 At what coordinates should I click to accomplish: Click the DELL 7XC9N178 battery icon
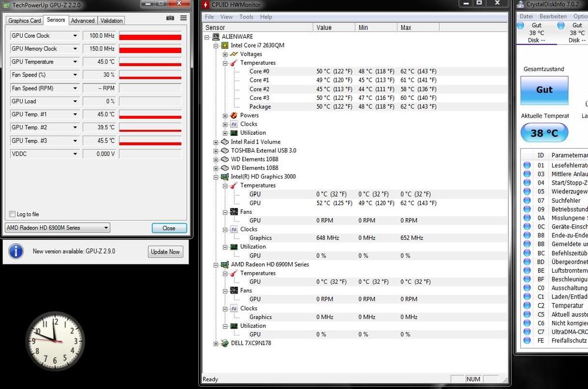[x=224, y=343]
